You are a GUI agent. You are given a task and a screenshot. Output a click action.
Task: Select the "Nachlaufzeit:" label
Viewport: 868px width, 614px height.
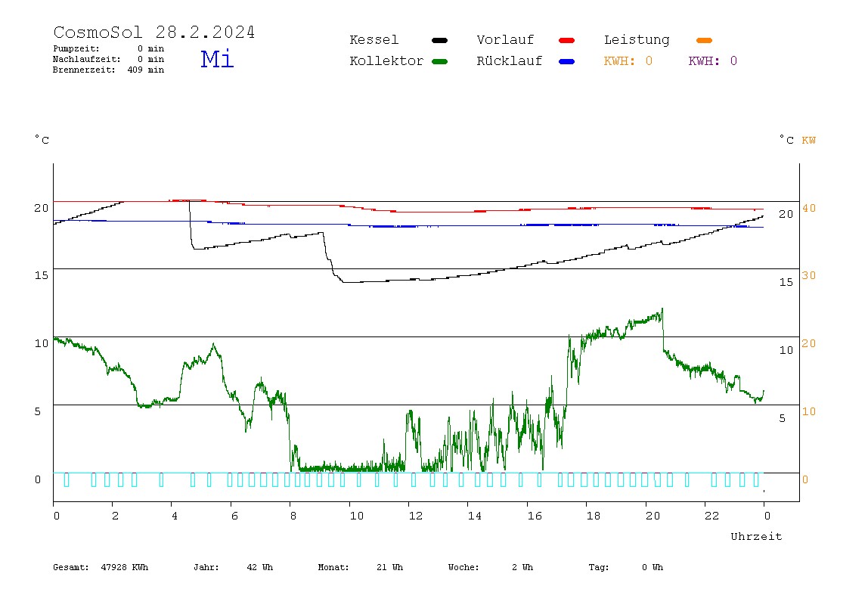pos(87,59)
